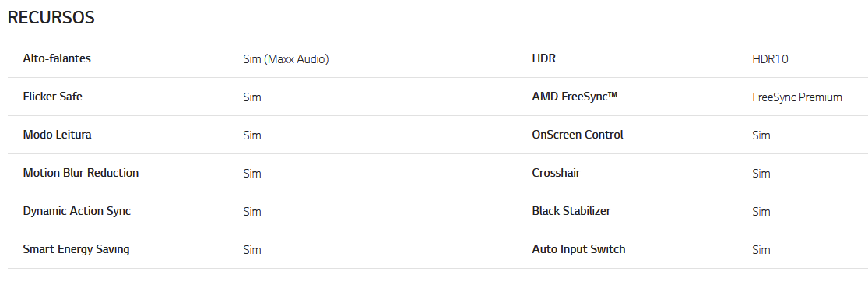
Task: Click the Sim (Maxx Audio) value
Action: (x=286, y=59)
